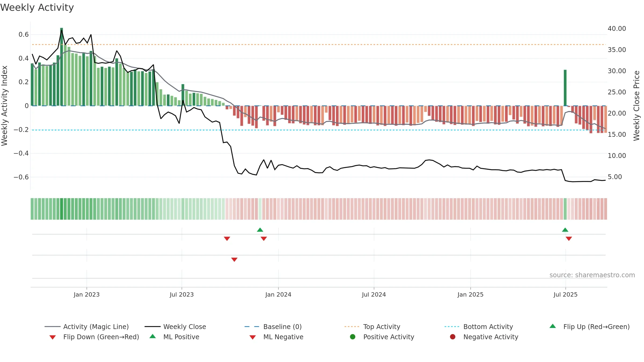The image size is (644, 362).
Task: Click the 'Jul 2023' x-axis label
Action: (x=182, y=294)
